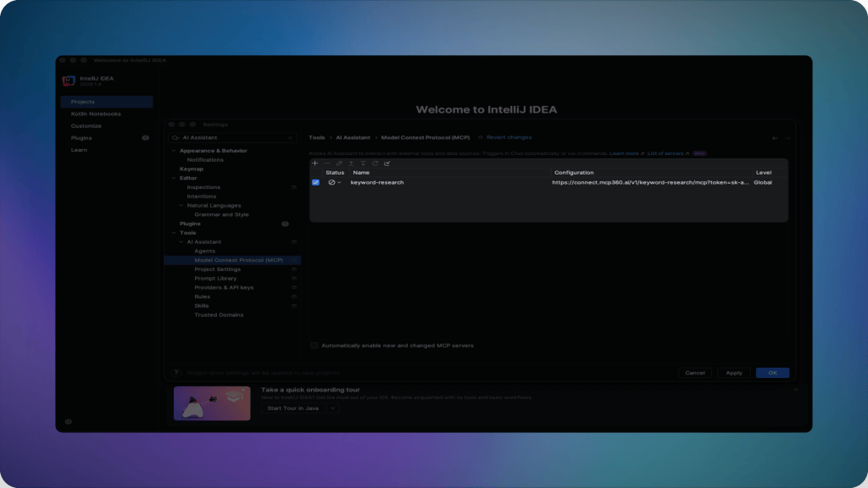Refresh the MCP server list

(376, 164)
